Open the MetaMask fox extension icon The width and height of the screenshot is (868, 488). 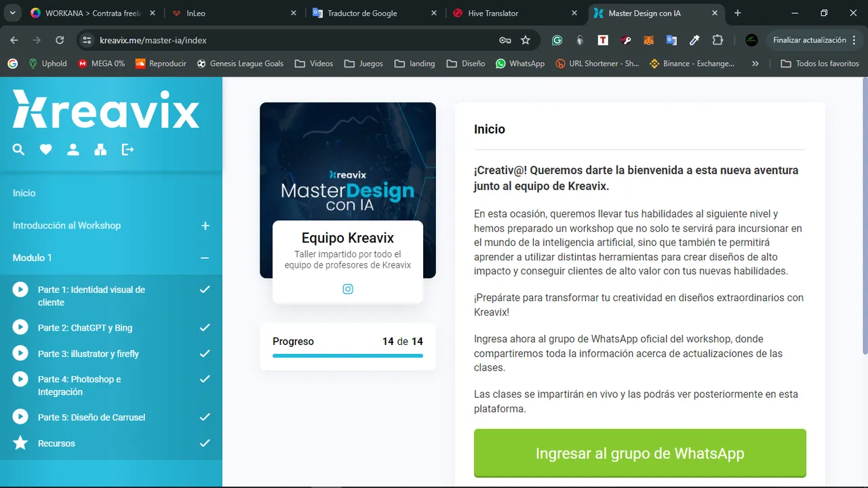[x=648, y=40]
